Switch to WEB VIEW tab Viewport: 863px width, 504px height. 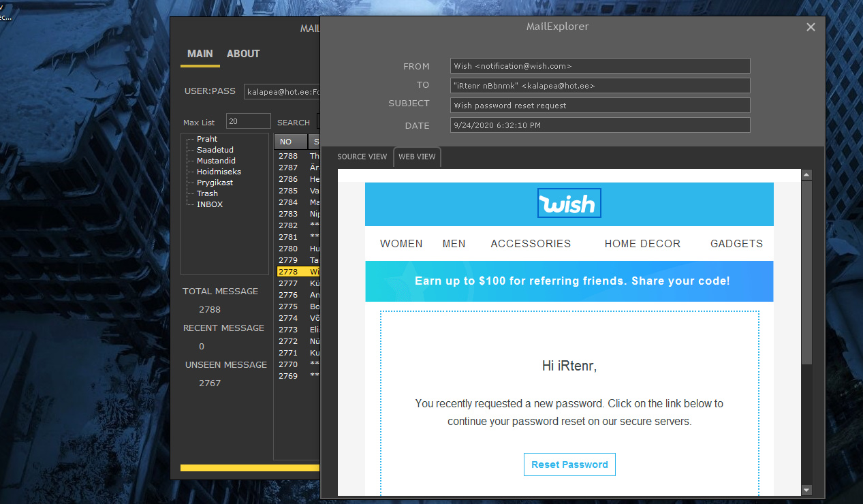[417, 157]
